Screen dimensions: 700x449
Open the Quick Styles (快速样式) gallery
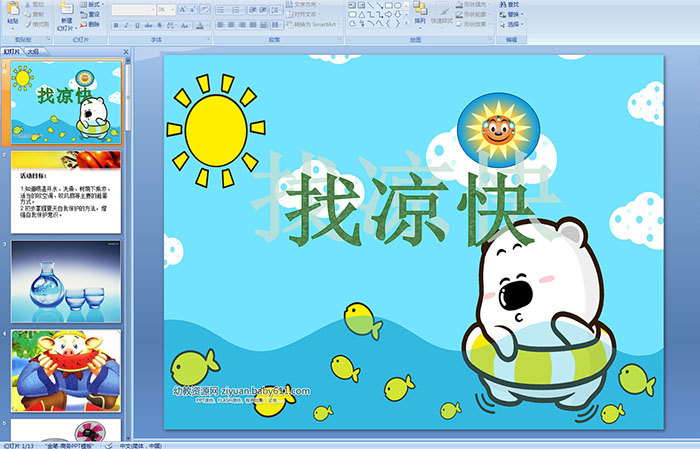pos(442,13)
